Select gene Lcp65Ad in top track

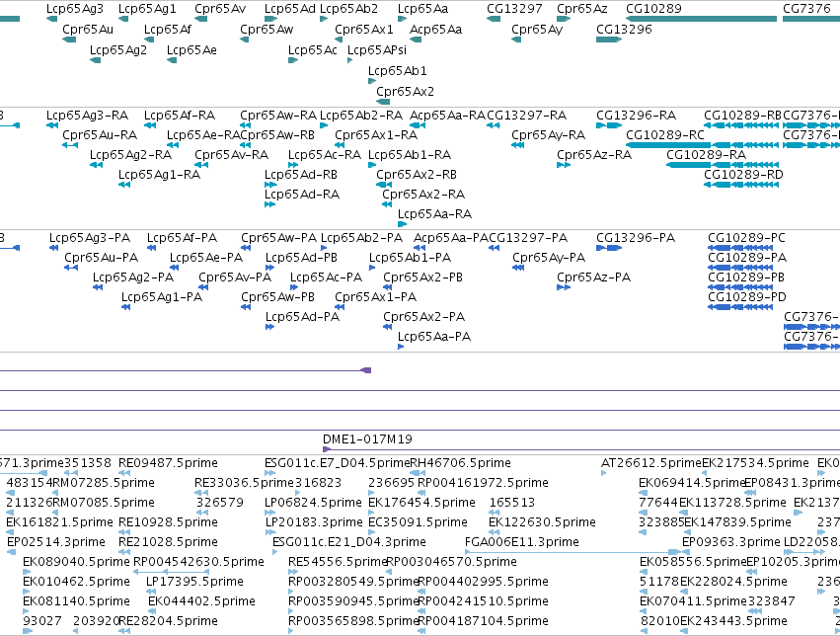click(x=270, y=19)
